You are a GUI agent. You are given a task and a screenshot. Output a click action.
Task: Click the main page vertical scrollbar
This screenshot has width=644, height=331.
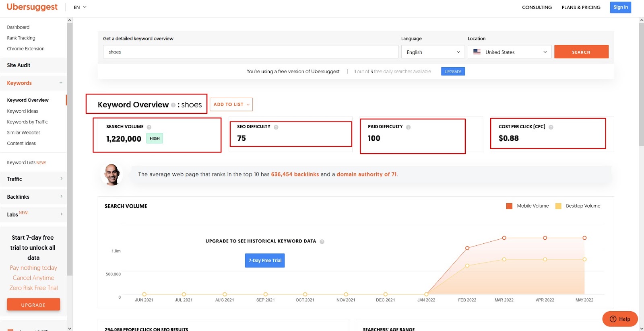point(641,84)
